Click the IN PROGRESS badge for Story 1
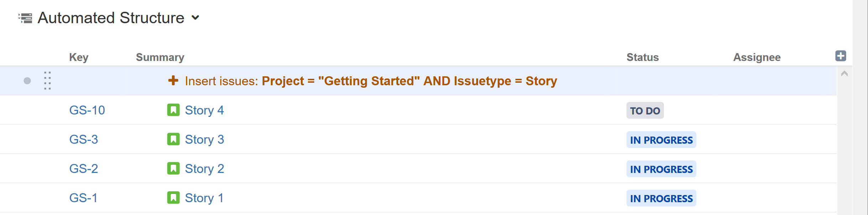The height and width of the screenshot is (215, 868). 661,198
